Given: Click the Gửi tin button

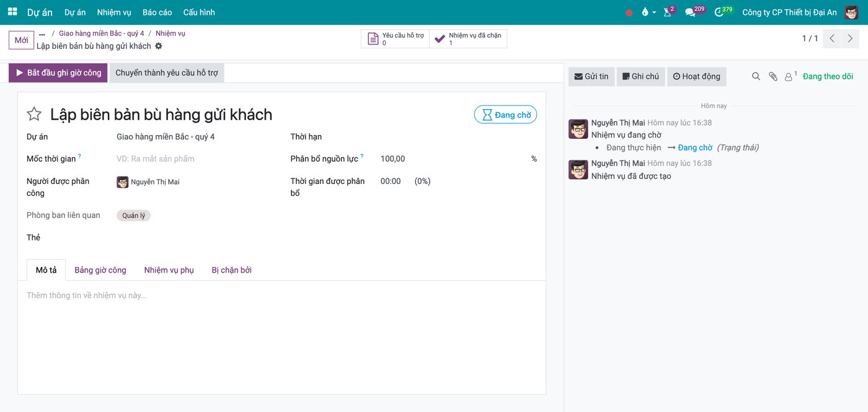Looking at the screenshot, I should (591, 76).
